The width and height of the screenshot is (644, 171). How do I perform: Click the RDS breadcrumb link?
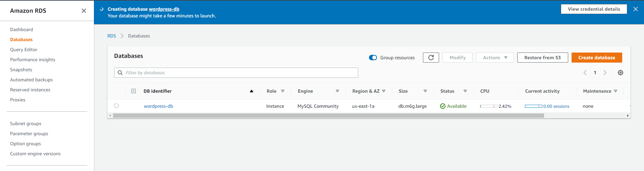(112, 36)
